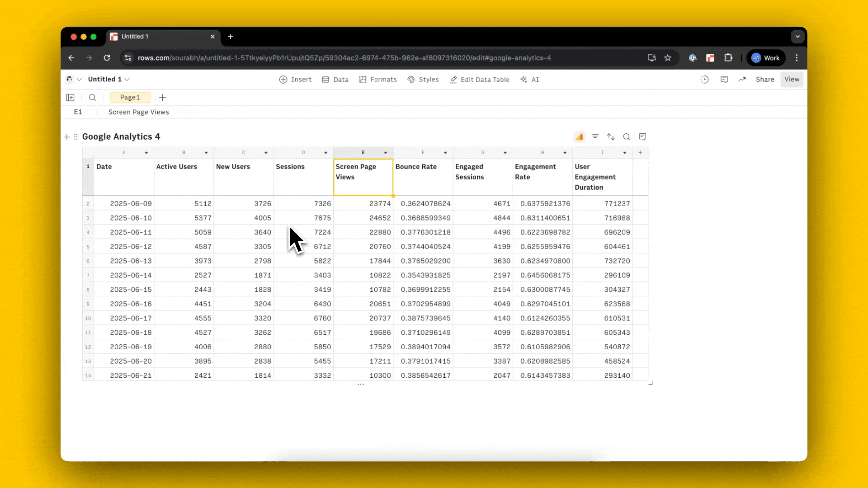
Task: Click the View button
Action: [792, 80]
